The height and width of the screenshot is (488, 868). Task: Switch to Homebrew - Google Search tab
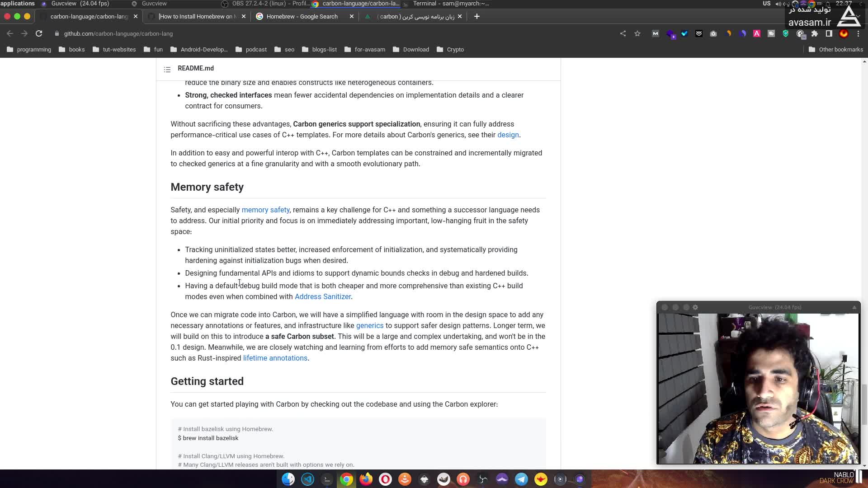pos(302,16)
